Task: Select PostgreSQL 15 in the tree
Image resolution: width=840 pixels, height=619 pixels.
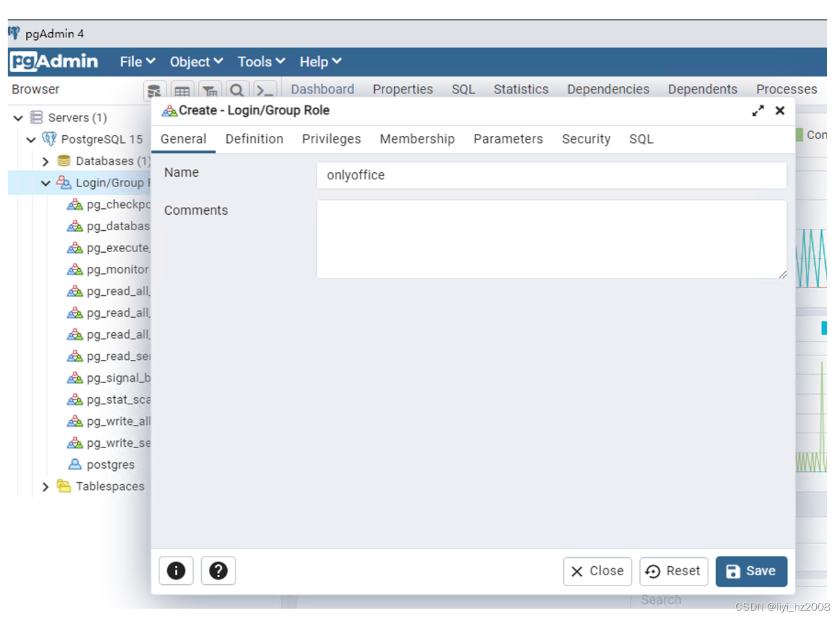Action: point(102,139)
